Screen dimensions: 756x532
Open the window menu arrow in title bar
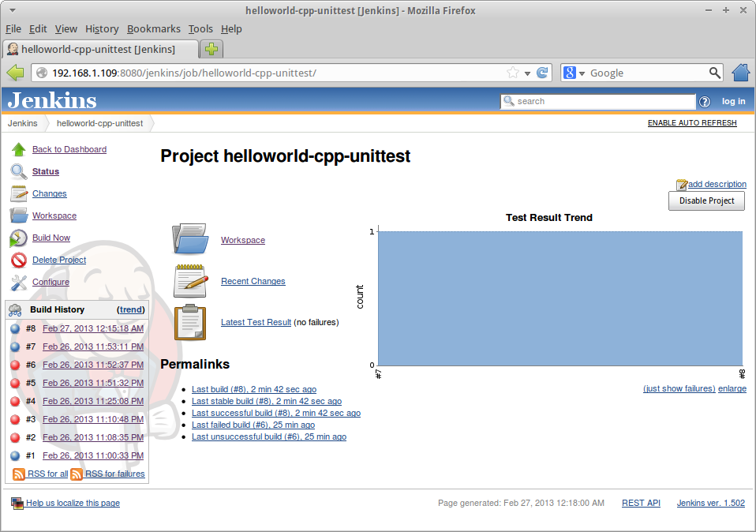(13, 10)
